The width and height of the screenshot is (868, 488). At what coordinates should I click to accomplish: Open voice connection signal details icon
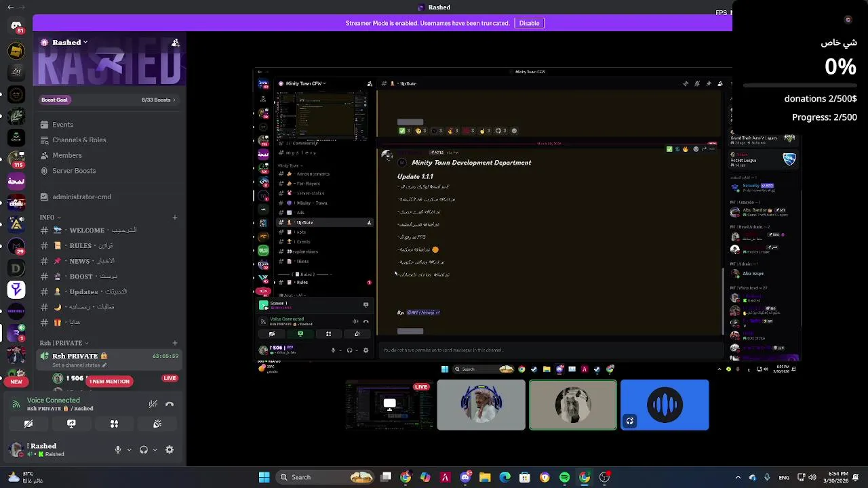16,404
